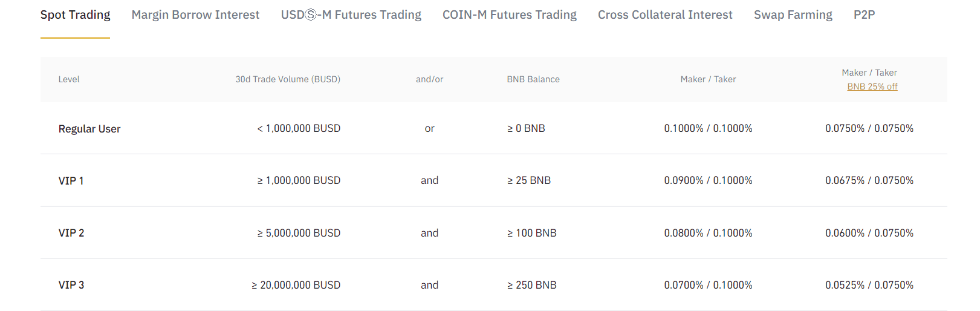Click the and/or column header

(429, 79)
